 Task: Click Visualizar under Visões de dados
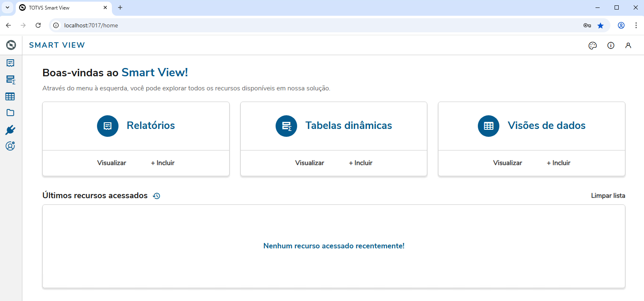(x=508, y=163)
